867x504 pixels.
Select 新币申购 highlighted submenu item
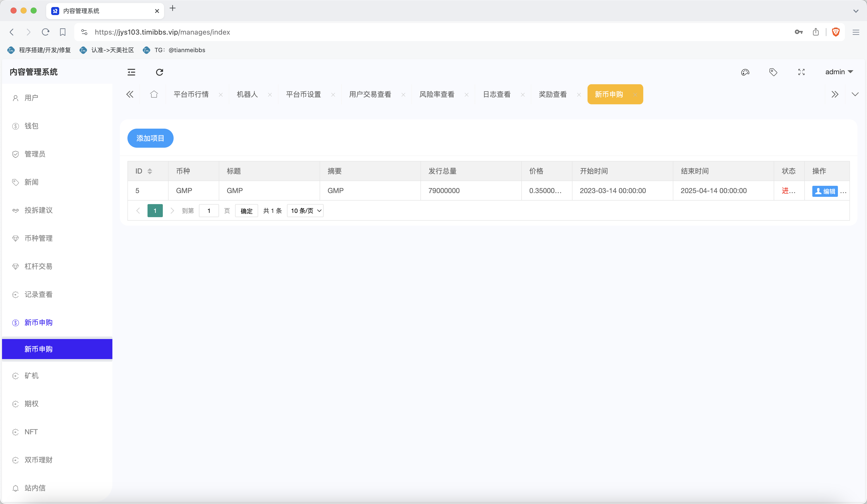[x=57, y=349]
